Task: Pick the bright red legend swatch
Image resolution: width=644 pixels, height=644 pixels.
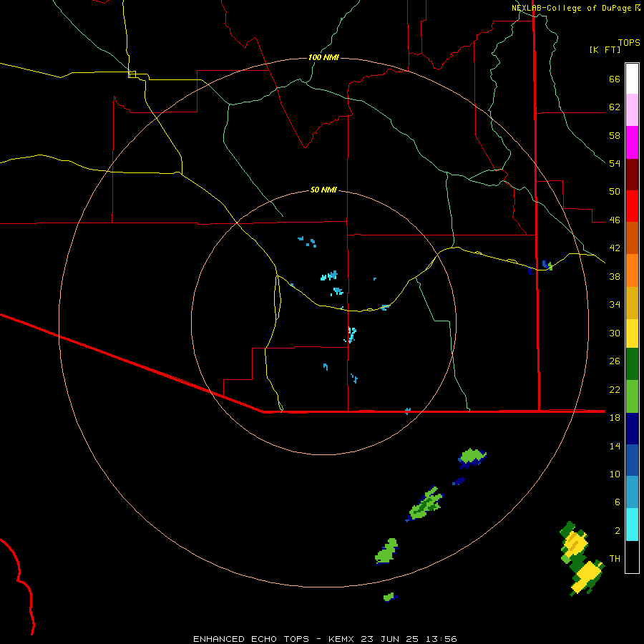Action: click(632, 206)
